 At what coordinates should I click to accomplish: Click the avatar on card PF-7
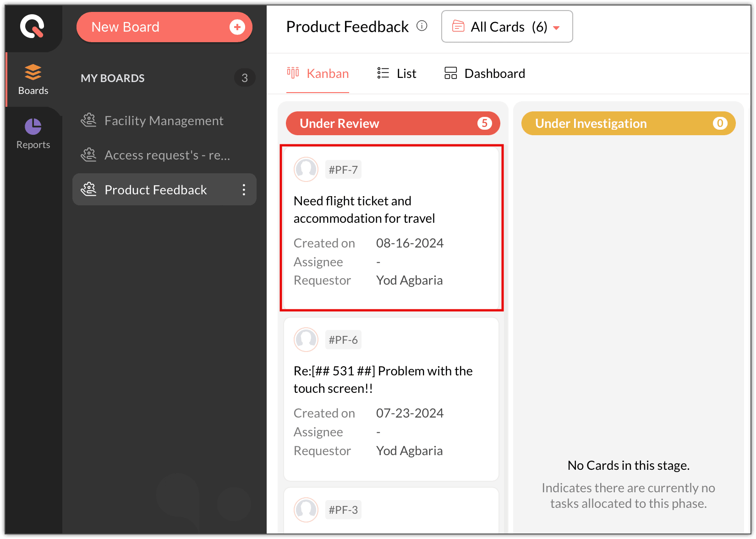(306, 170)
